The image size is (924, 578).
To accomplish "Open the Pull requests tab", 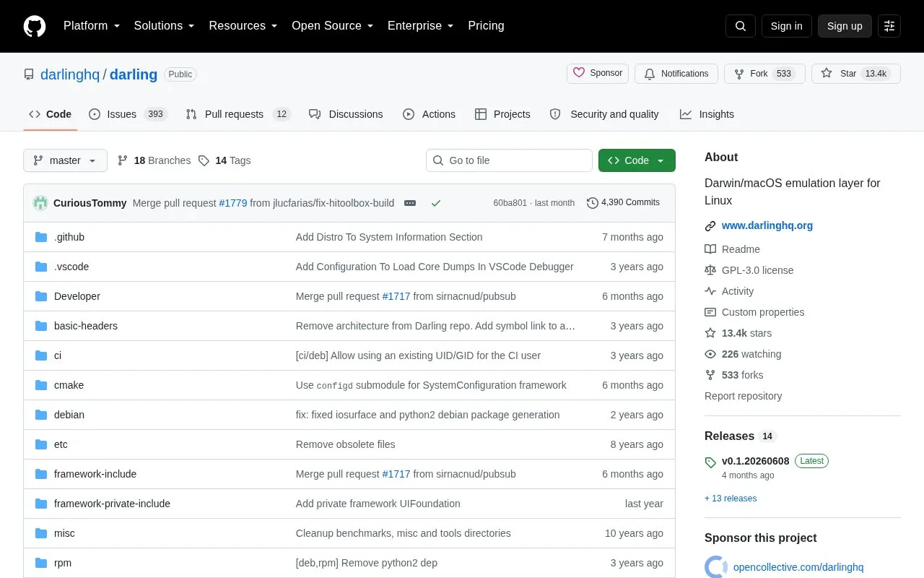I will [237, 114].
